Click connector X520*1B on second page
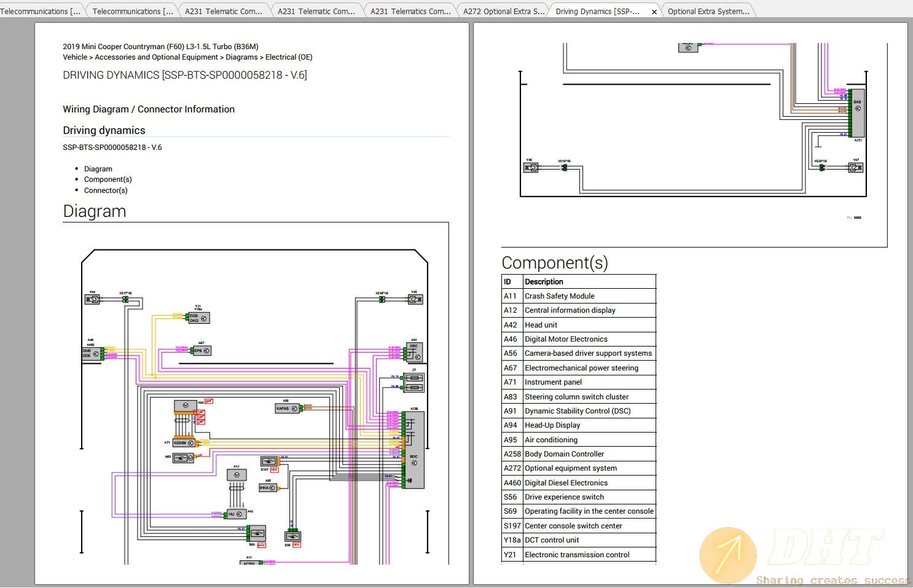Image resolution: width=913 pixels, height=588 pixels. pyautogui.click(x=821, y=167)
